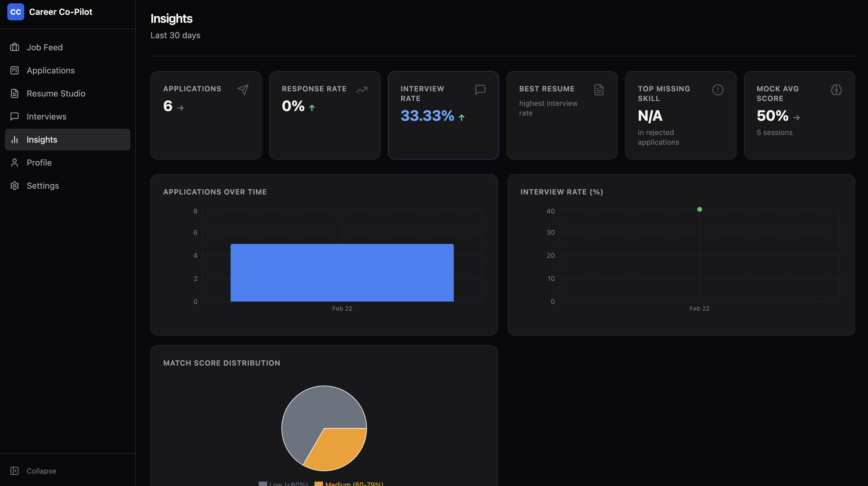Image resolution: width=868 pixels, height=486 pixels.
Task: Open the Applications page from the sidebar
Action: (x=51, y=70)
